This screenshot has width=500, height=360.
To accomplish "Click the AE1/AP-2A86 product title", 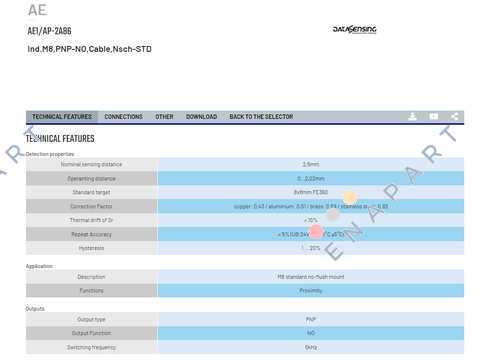I will (49, 31).
